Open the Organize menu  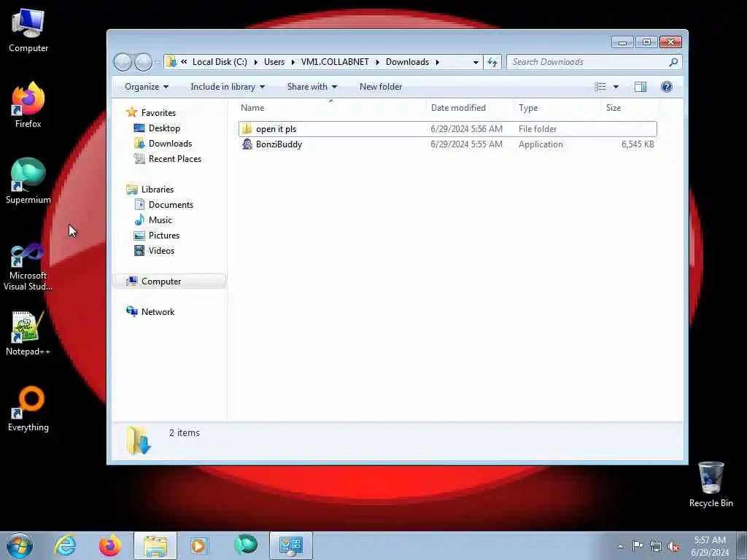click(x=147, y=87)
